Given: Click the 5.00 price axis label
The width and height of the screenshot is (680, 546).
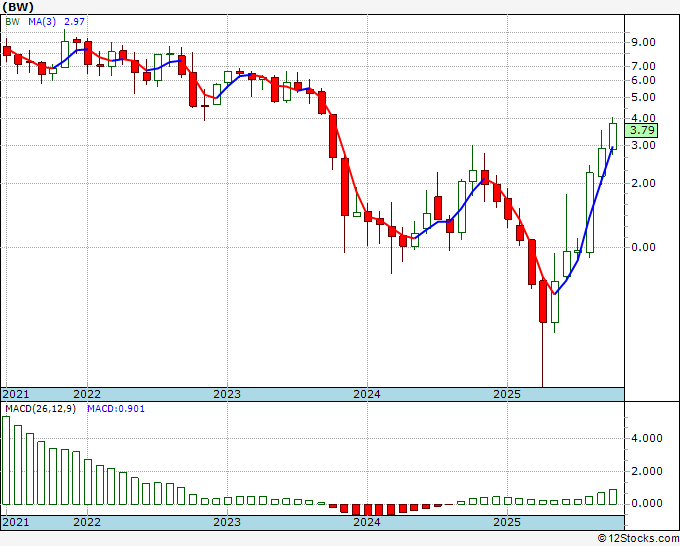Looking at the screenshot, I should [x=643, y=97].
